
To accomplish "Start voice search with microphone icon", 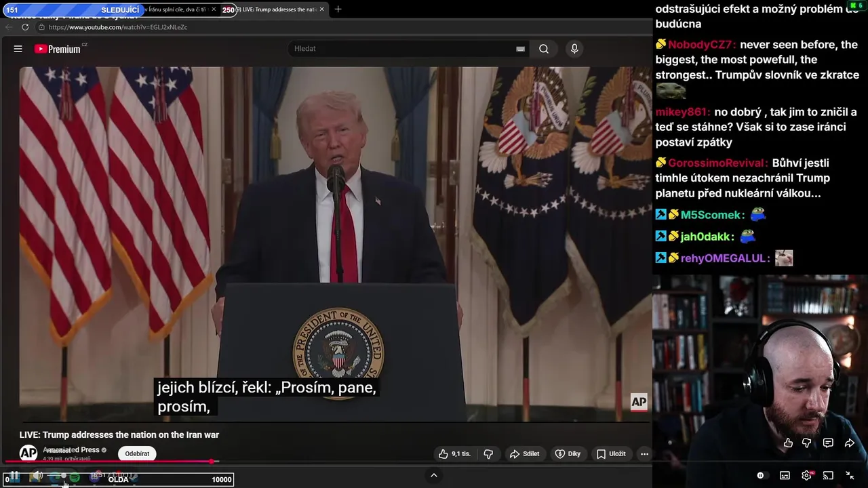I will tap(574, 49).
